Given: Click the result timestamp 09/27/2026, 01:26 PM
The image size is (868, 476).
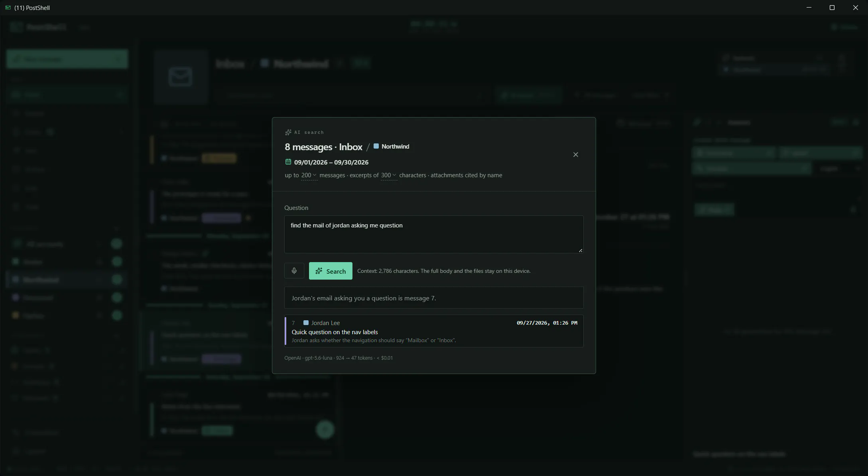Looking at the screenshot, I should tap(547, 323).
